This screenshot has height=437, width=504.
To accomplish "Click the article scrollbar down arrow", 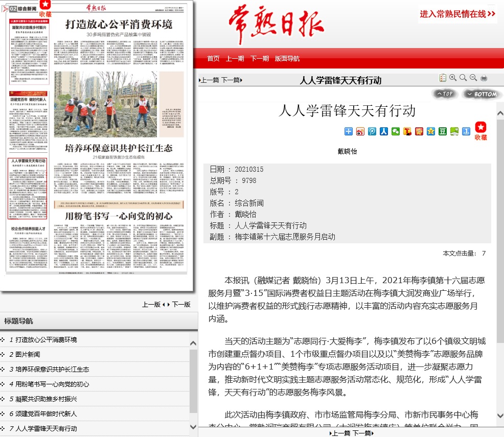I will (x=500, y=416).
